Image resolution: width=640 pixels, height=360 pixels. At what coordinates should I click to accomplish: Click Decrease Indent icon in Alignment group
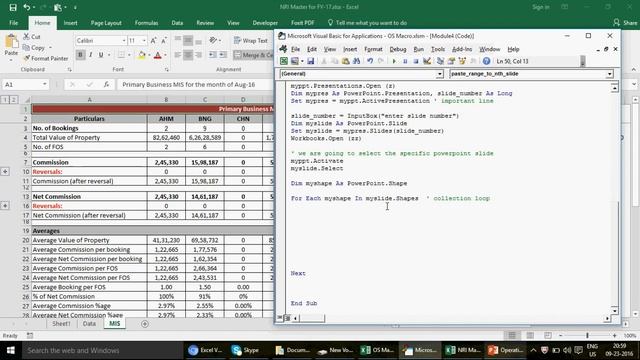[213, 55]
